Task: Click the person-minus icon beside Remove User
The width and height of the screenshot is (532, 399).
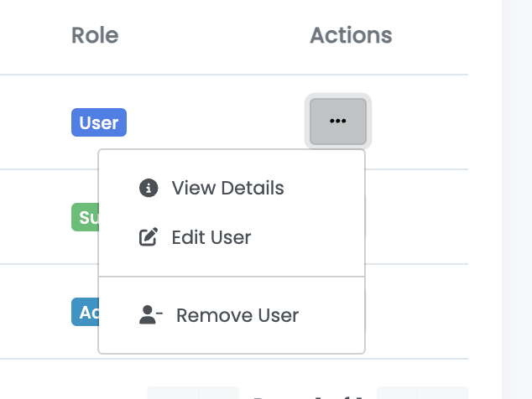Action: click(150, 315)
